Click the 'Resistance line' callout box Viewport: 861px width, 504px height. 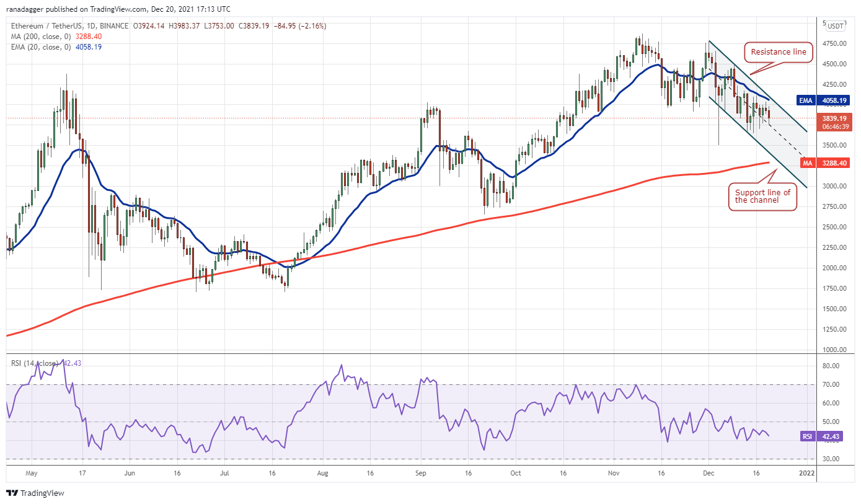pyautogui.click(x=779, y=52)
